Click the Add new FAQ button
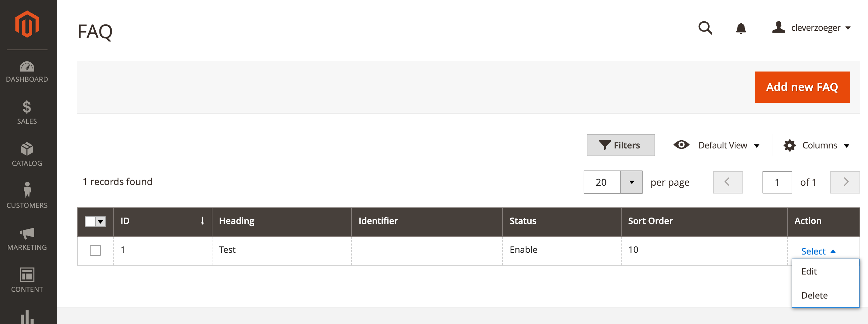 802,87
